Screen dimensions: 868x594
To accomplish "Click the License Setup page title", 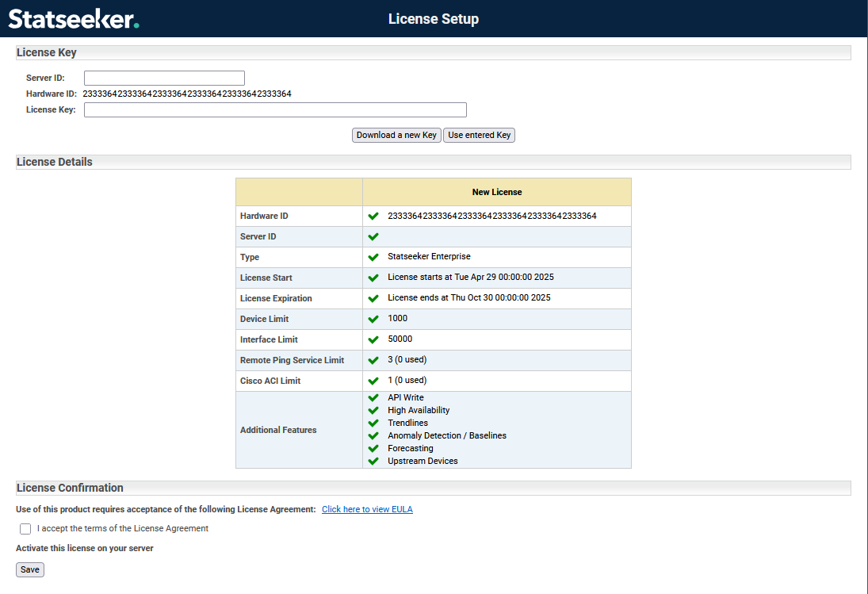I will coord(434,19).
